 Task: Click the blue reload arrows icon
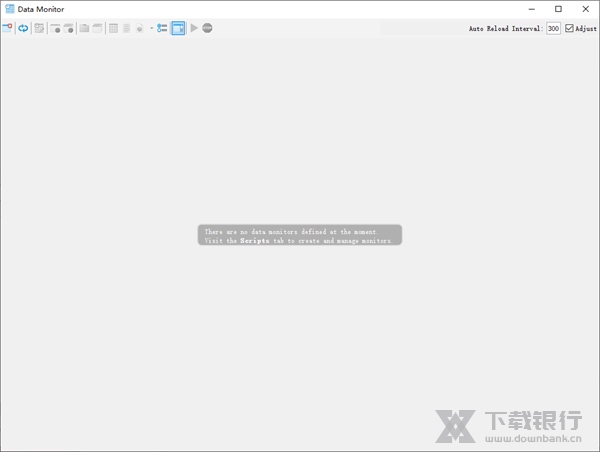[23, 29]
